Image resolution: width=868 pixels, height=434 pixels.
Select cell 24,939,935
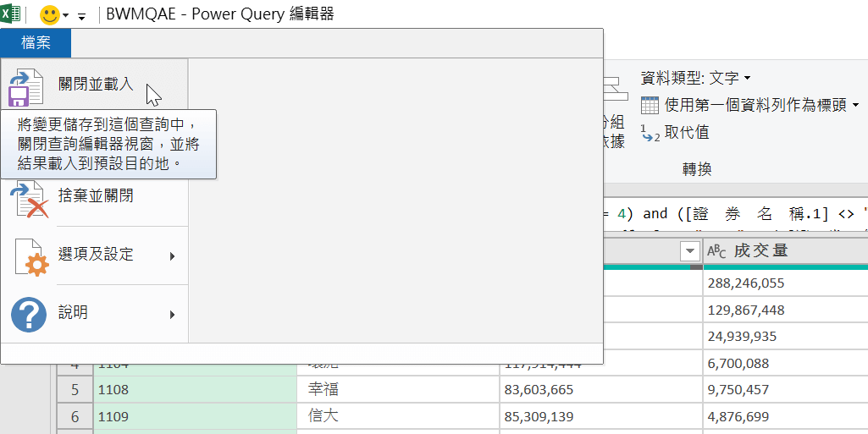click(x=786, y=337)
